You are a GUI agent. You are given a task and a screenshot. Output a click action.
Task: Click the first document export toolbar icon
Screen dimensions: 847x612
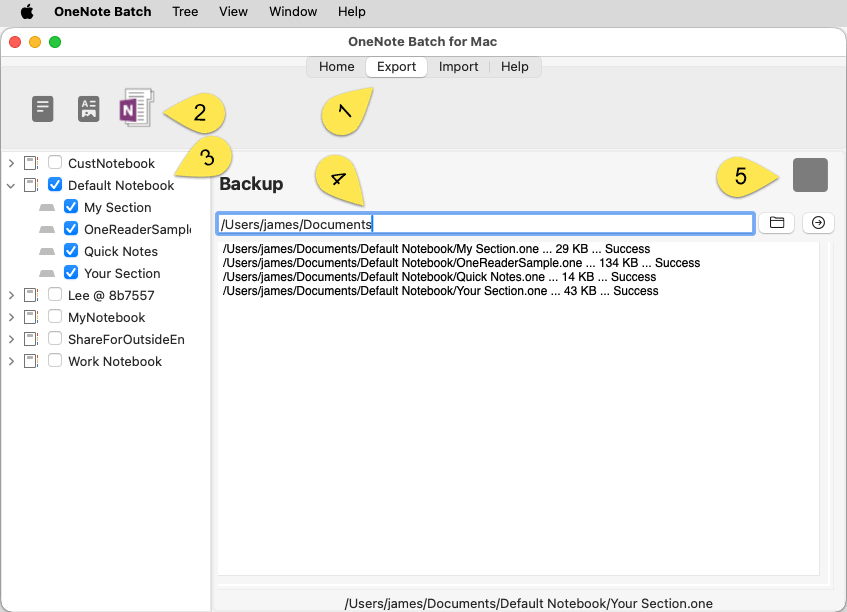(42, 109)
